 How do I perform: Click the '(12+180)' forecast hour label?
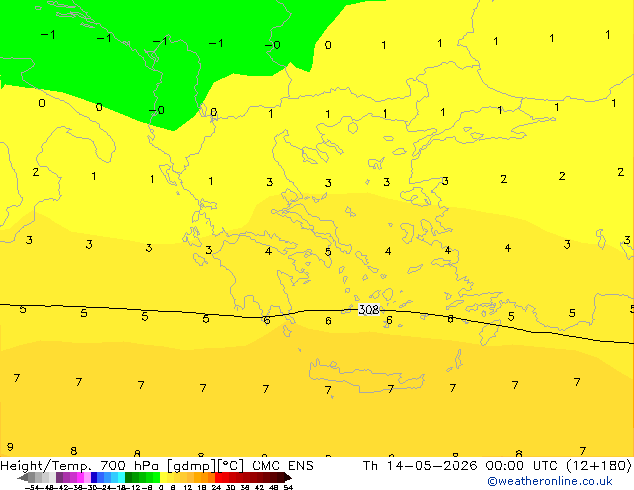point(598,466)
